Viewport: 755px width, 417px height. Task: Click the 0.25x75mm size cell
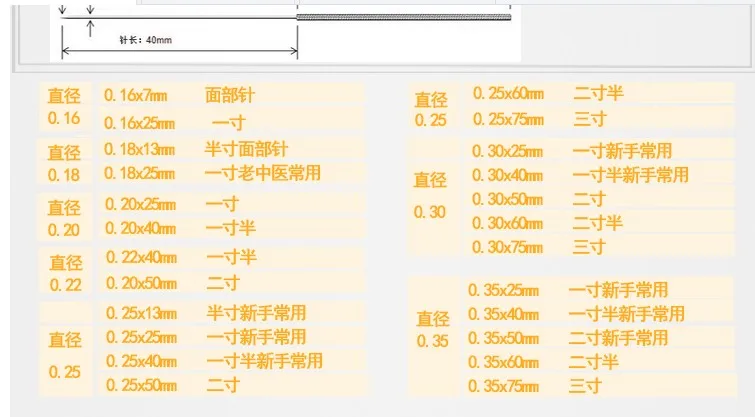click(508, 119)
